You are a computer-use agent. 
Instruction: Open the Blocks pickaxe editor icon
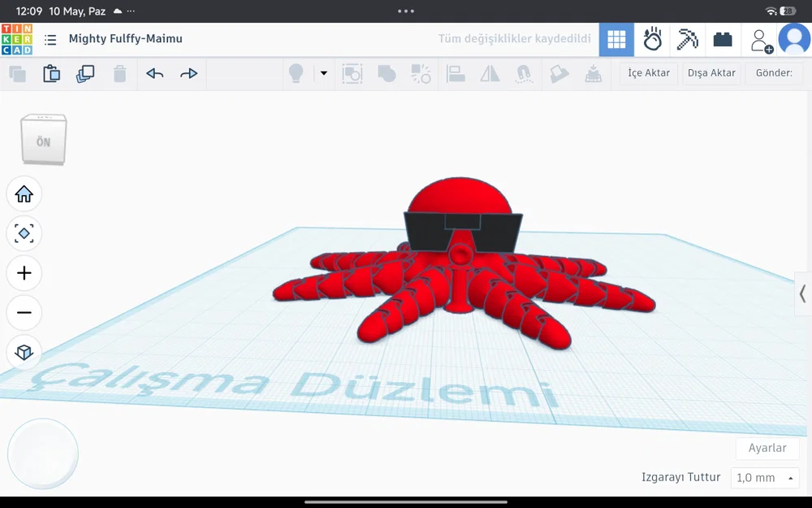(687, 39)
